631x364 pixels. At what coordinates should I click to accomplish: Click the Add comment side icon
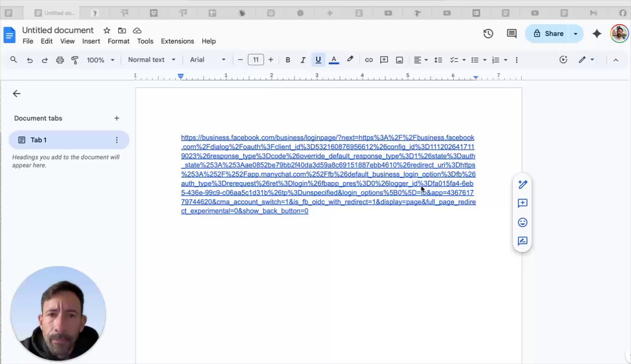[x=522, y=203]
